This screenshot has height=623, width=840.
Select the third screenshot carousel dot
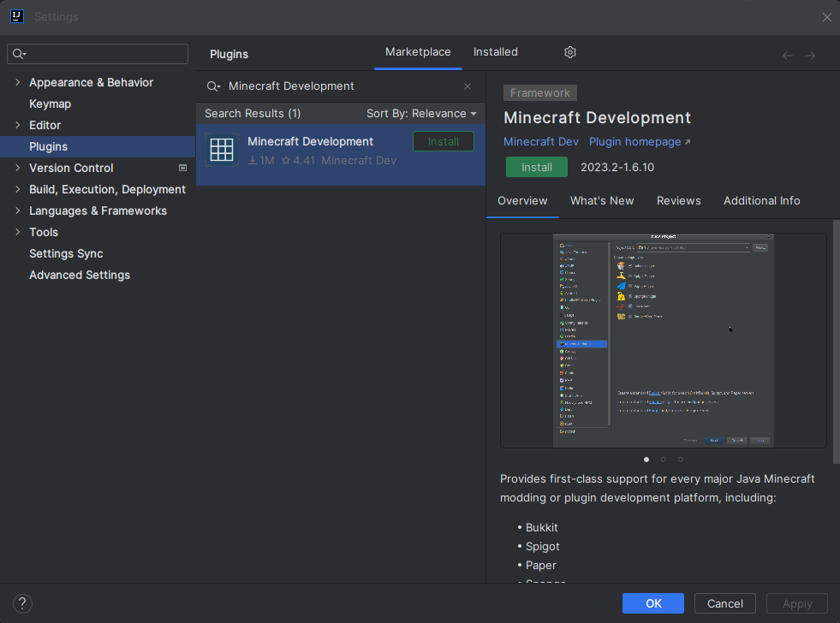pyautogui.click(x=681, y=460)
